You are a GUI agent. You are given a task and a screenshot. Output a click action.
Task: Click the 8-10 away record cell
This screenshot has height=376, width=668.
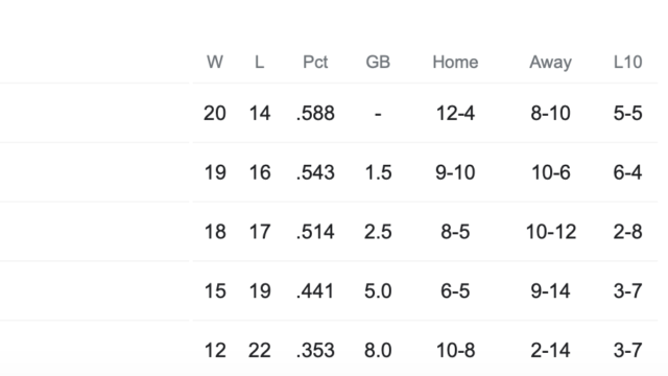[550, 113]
